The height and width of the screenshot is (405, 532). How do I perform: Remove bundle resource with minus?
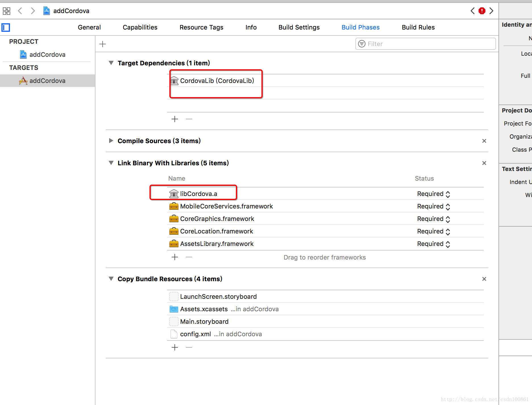tap(189, 347)
